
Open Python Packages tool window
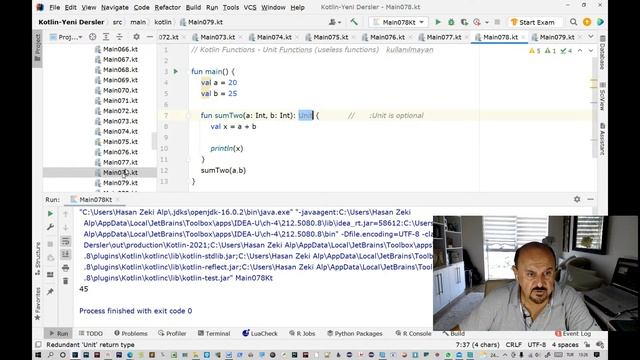(x=354, y=333)
